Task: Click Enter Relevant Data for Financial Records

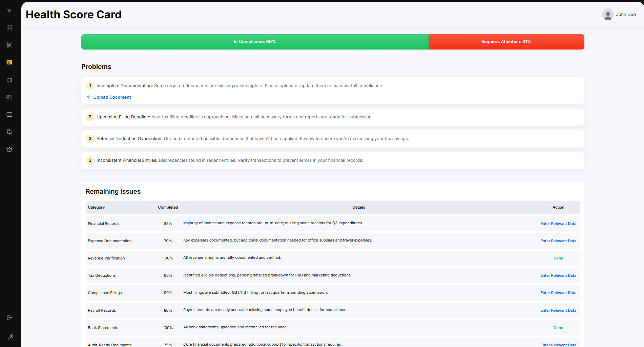Action: tap(558, 224)
